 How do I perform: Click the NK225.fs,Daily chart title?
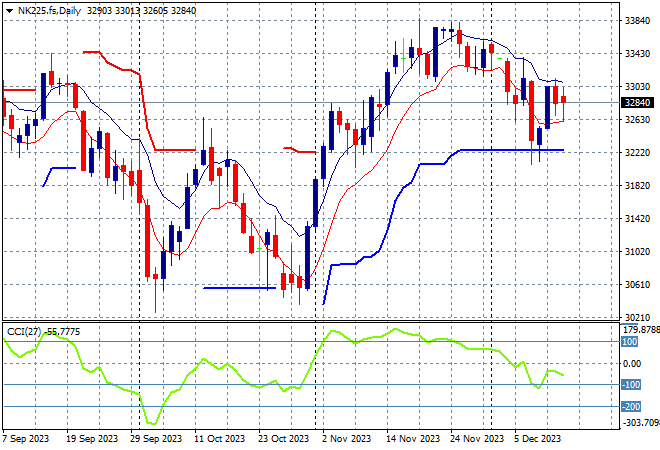[x=46, y=9]
